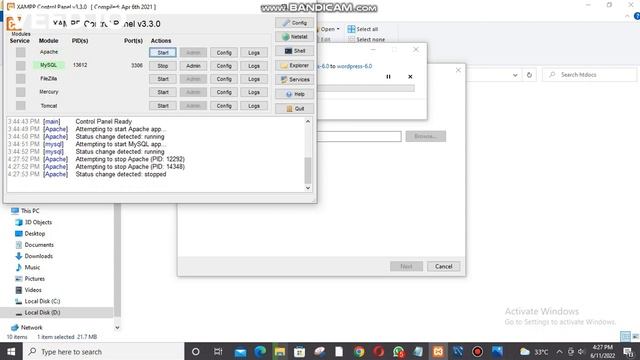Toggle FileZilla service checkbox
The height and width of the screenshot is (360, 640).
point(20,79)
